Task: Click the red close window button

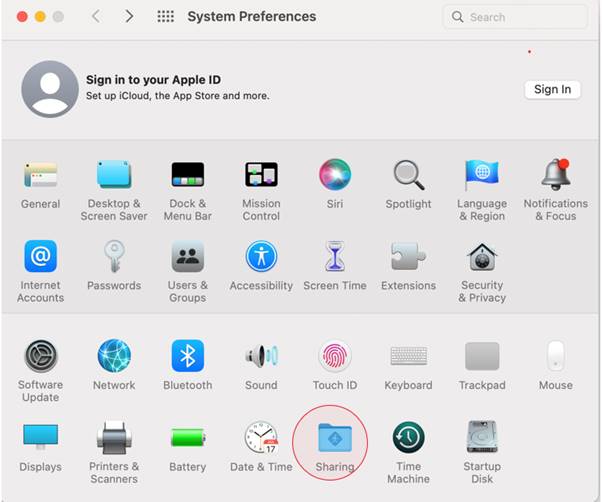Action: [22, 17]
